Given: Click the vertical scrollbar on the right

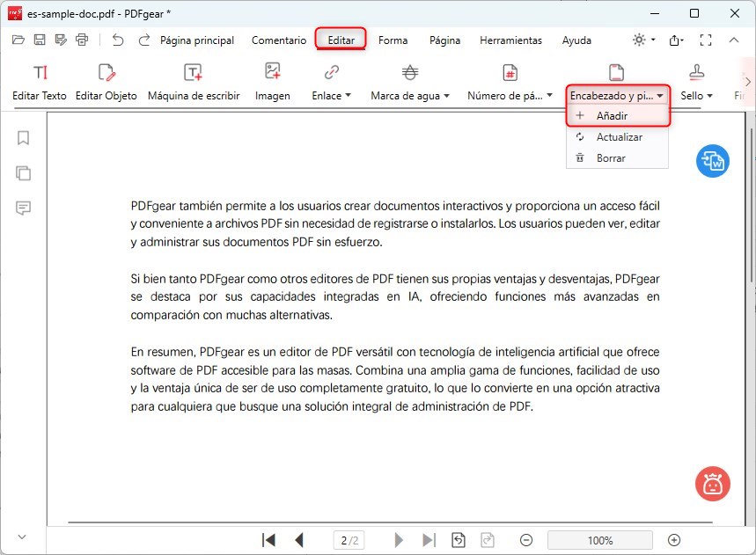Looking at the screenshot, I should pos(752,206).
